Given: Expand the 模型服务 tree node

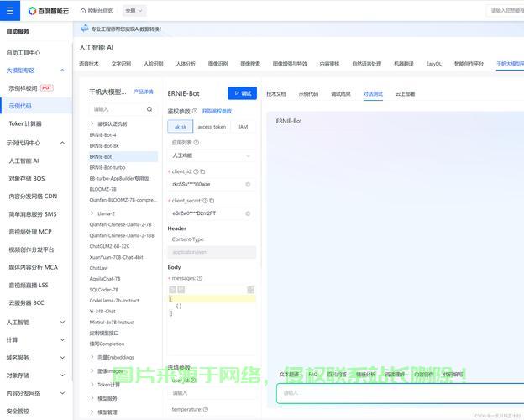Looking at the screenshot, I should [x=92, y=398].
